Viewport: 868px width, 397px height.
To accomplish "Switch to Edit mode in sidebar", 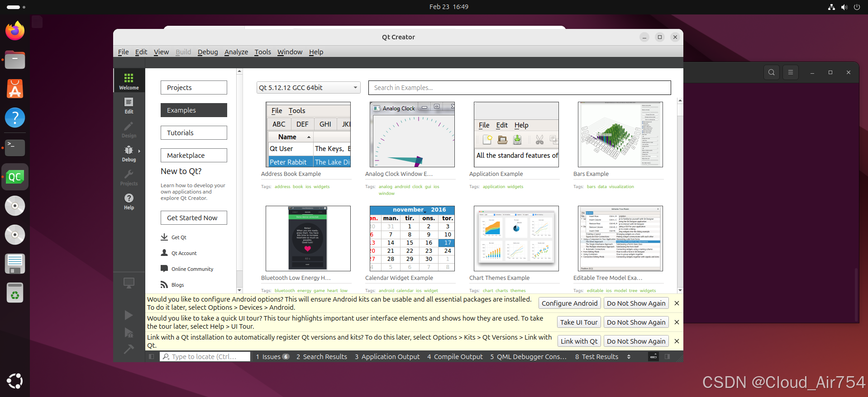I will (129, 105).
